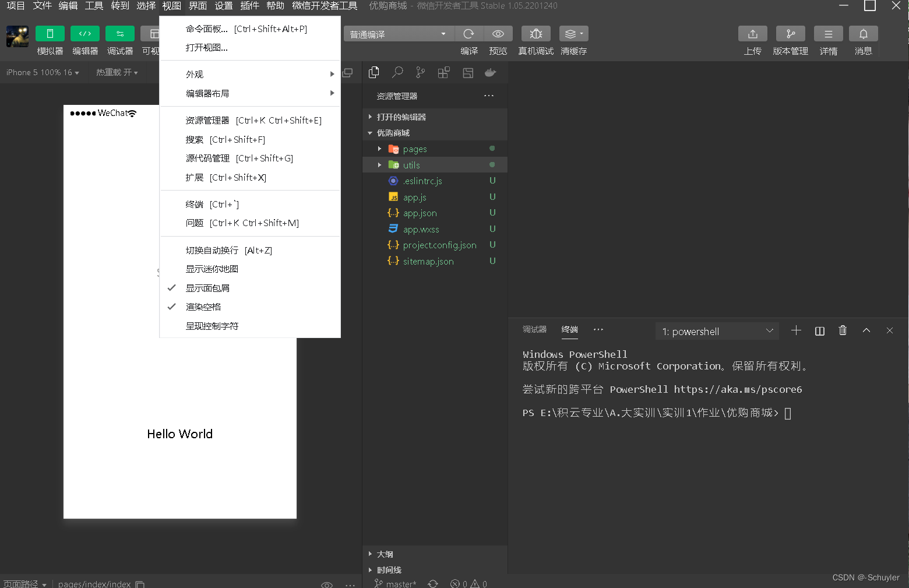Image resolution: width=909 pixels, height=588 pixels.
Task: Open resource manager more actions ellipsis
Action: [489, 96]
